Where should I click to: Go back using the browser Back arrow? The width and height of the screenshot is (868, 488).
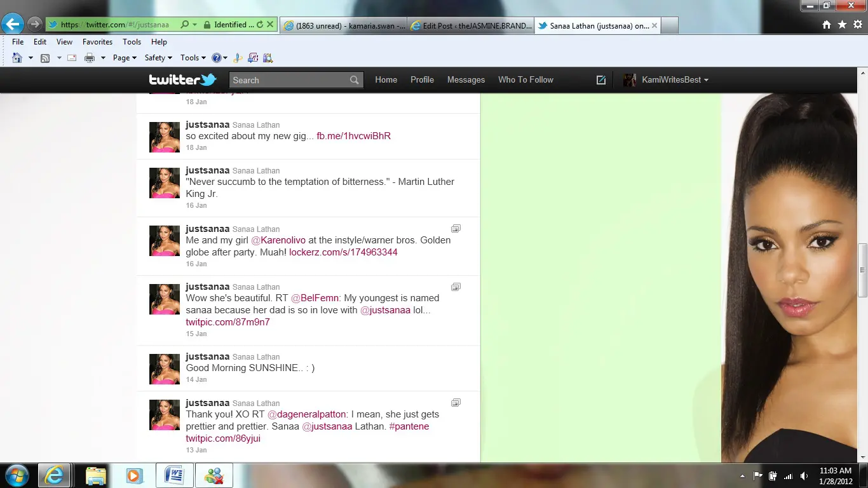(x=13, y=25)
